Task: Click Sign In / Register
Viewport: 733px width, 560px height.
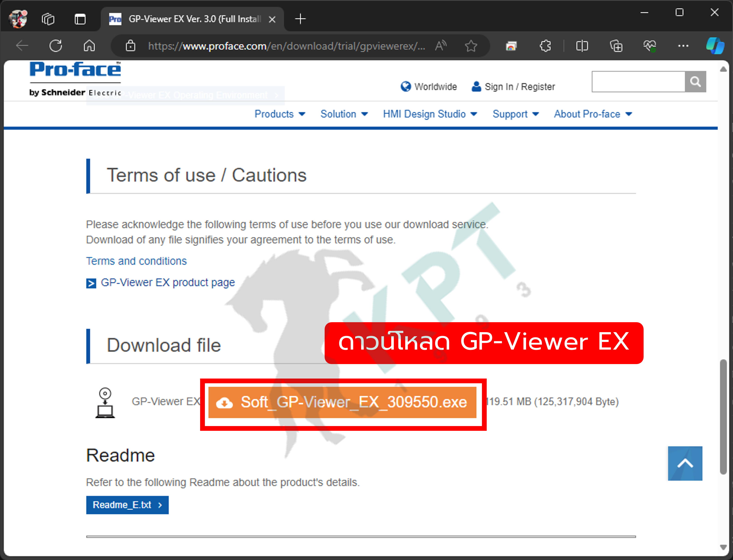Action: 513,87
